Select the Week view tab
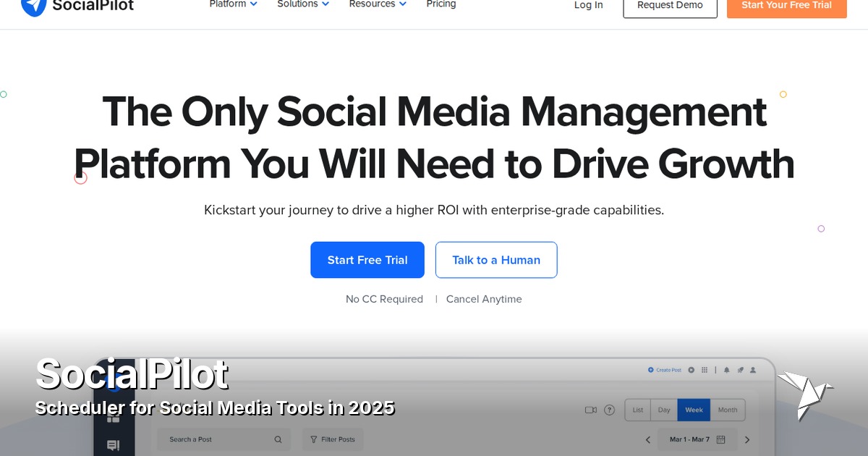The image size is (868, 456). (x=694, y=410)
